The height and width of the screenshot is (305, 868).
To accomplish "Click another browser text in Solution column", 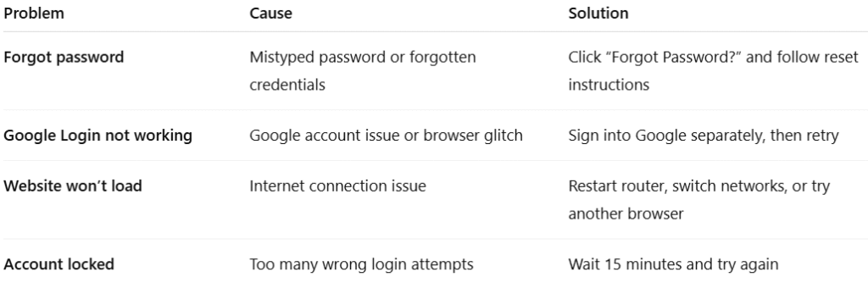I will [626, 213].
